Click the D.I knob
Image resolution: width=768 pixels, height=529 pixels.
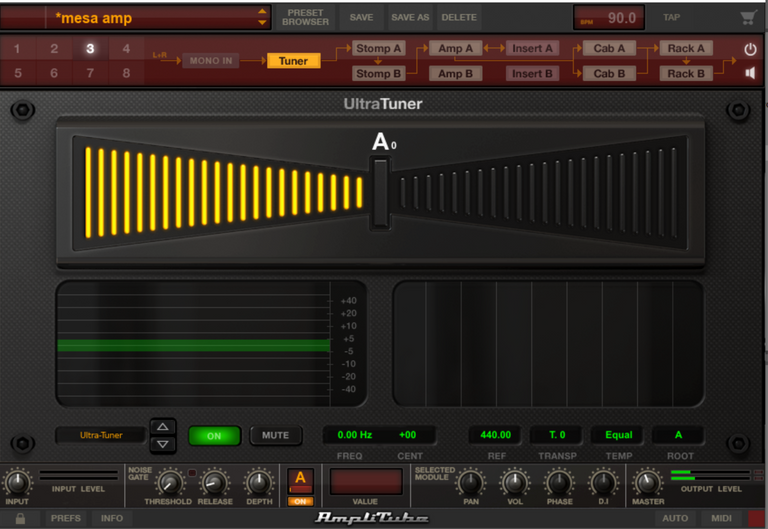coord(603,483)
